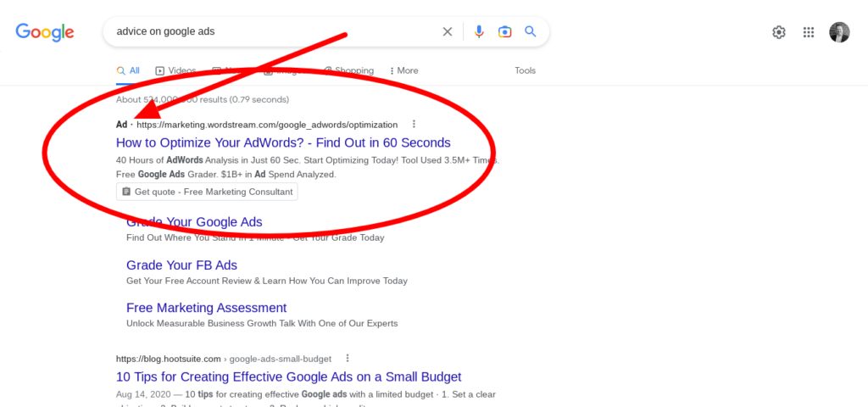Switch to the Shopping tab

[x=348, y=71]
